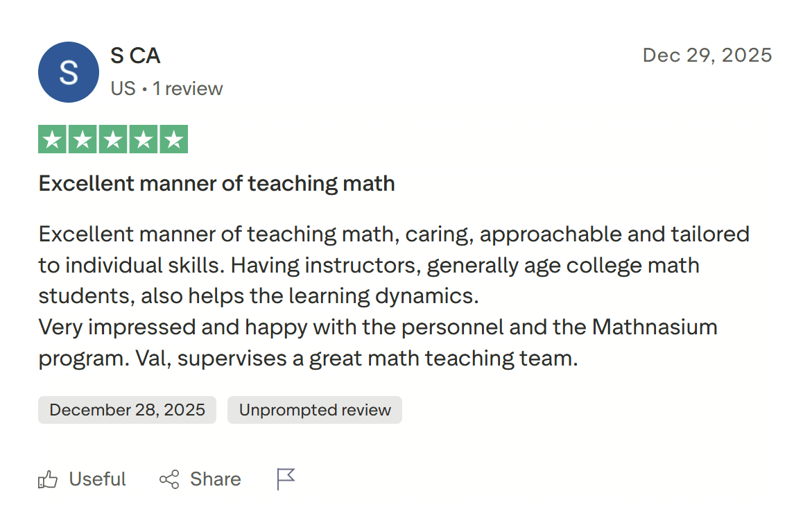Open the reviewer profile named S CA

coord(135,55)
